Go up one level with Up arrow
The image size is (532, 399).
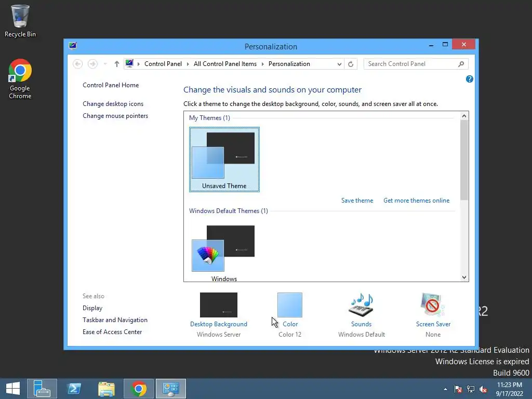(117, 64)
